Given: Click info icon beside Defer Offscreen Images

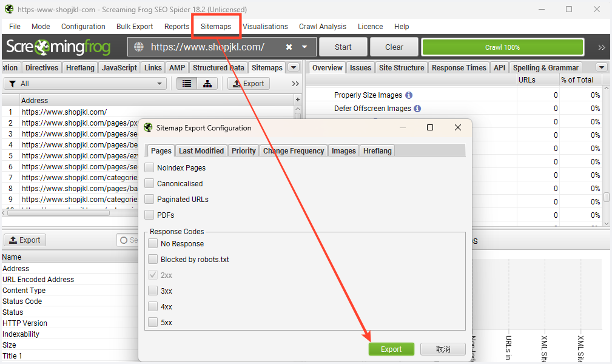Looking at the screenshot, I should coord(417,109).
